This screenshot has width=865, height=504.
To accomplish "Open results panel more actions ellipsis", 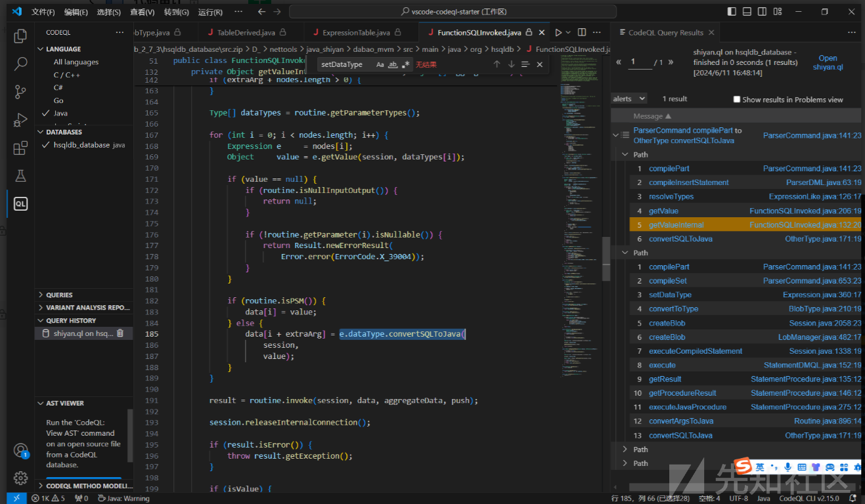I will (852, 32).
